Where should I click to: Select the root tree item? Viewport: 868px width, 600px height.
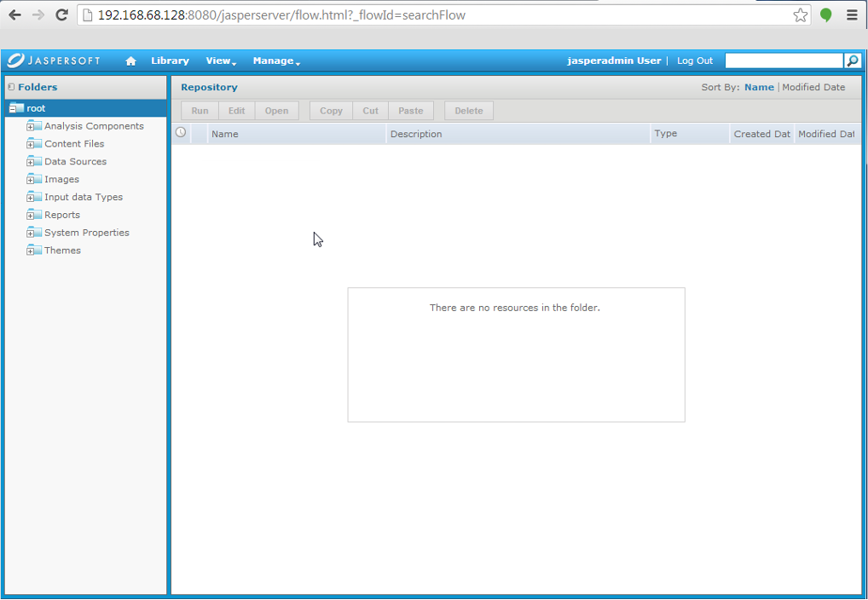[86, 108]
